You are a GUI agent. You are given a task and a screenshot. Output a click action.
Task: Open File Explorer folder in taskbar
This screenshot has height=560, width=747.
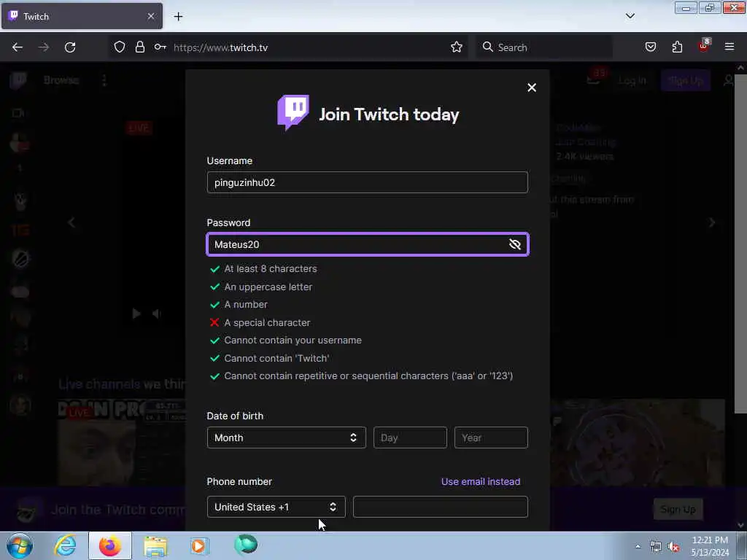[156, 545]
